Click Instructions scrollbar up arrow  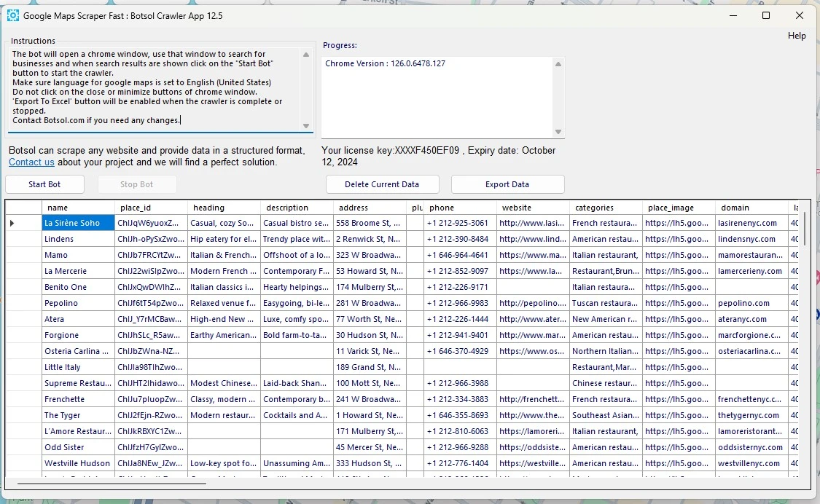click(x=306, y=55)
